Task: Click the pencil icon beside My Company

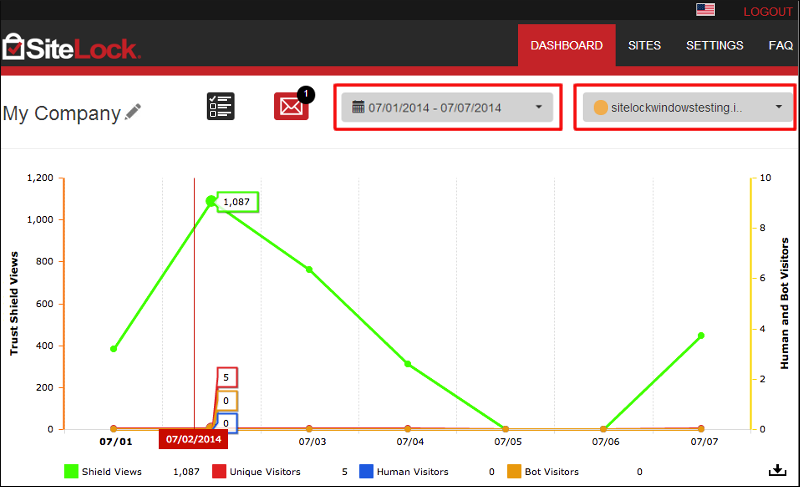Action: 133,112
